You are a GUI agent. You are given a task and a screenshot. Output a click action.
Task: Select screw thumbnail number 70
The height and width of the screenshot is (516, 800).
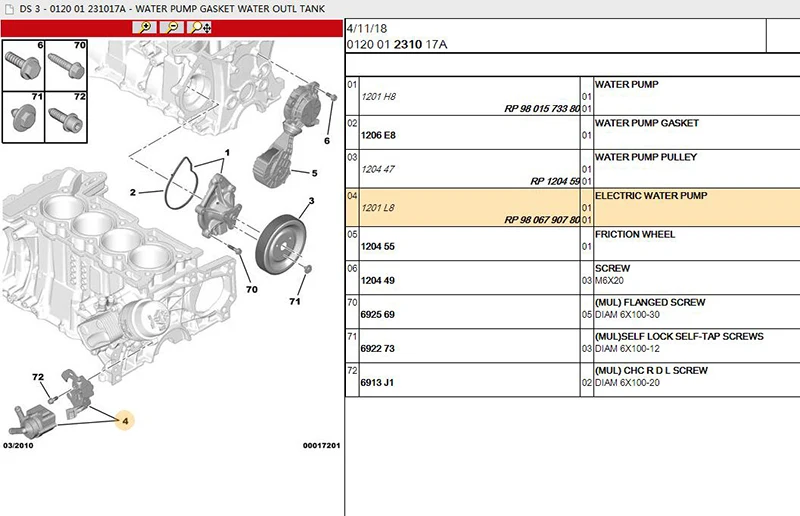coord(66,66)
